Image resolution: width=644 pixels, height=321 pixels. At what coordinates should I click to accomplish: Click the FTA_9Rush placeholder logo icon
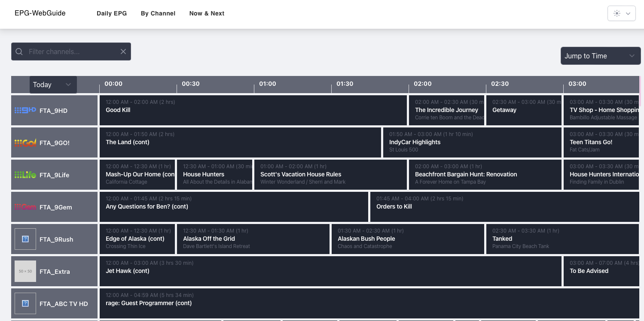25,239
